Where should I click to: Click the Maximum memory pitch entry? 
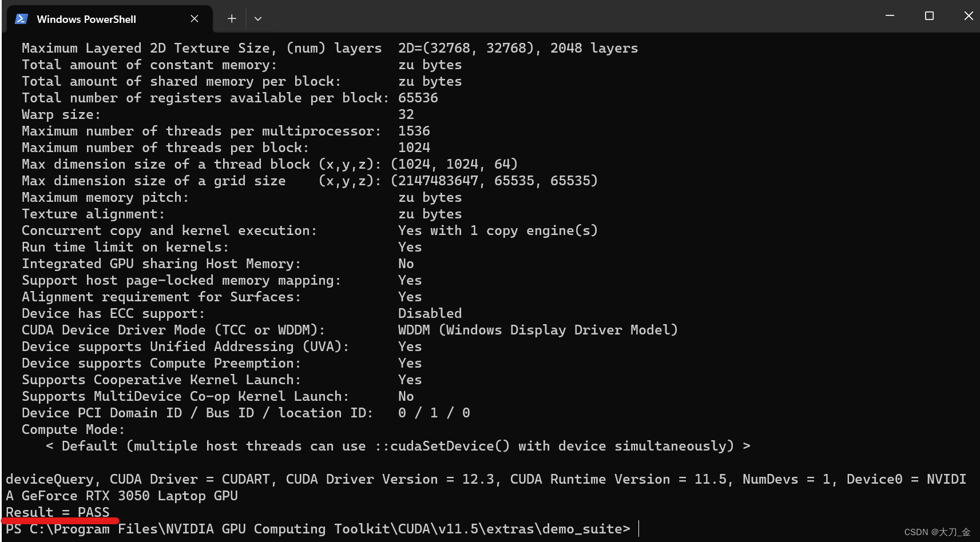104,197
